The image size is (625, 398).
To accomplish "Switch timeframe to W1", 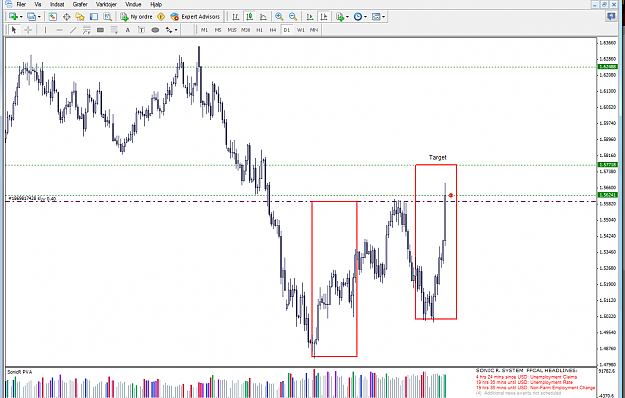I will point(301,30).
